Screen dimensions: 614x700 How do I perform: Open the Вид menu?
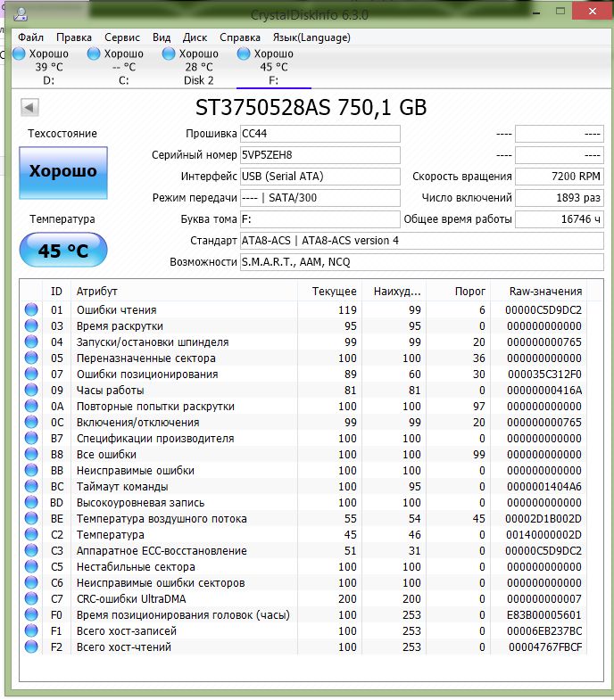[162, 37]
